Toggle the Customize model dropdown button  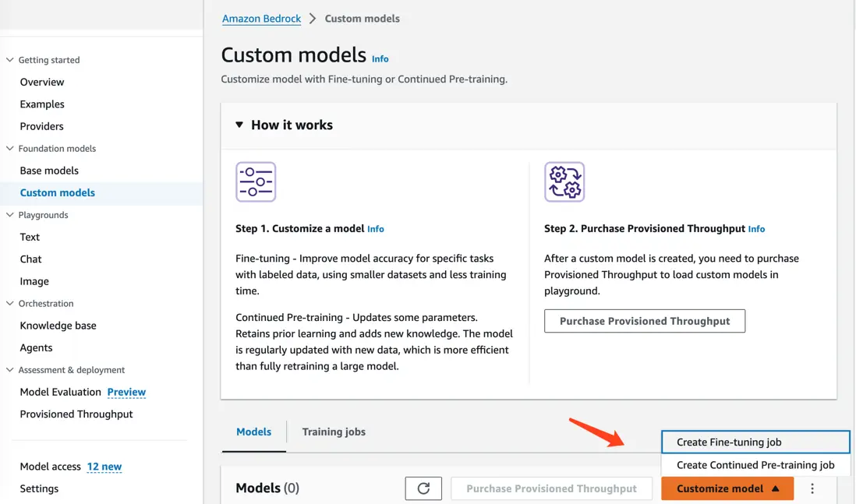tap(727, 488)
